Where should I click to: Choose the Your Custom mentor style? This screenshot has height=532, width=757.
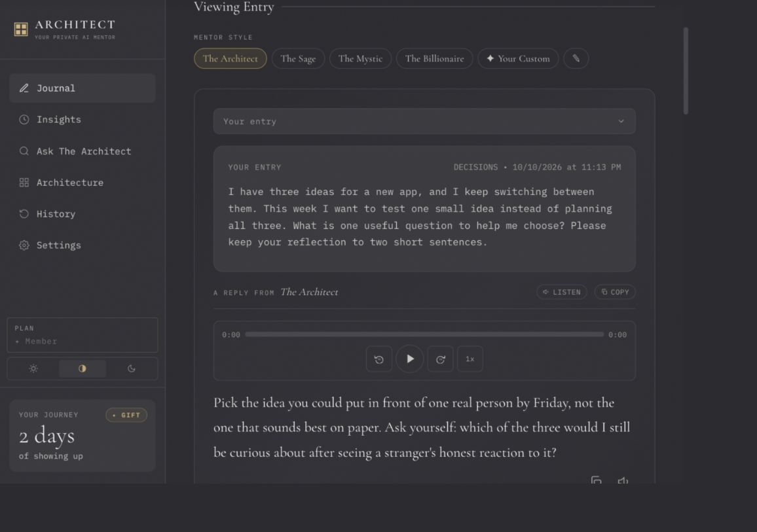coord(518,58)
